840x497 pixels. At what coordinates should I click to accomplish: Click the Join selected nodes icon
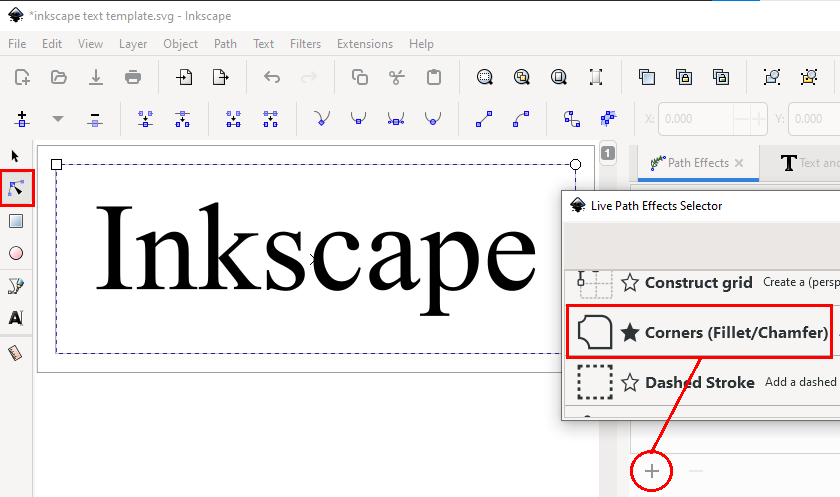[145, 119]
